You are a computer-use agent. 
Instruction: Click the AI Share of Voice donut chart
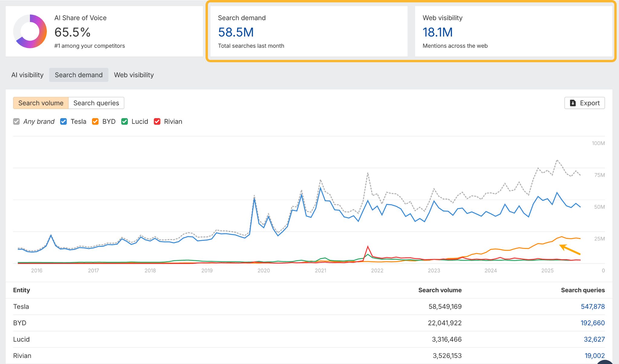(x=30, y=32)
